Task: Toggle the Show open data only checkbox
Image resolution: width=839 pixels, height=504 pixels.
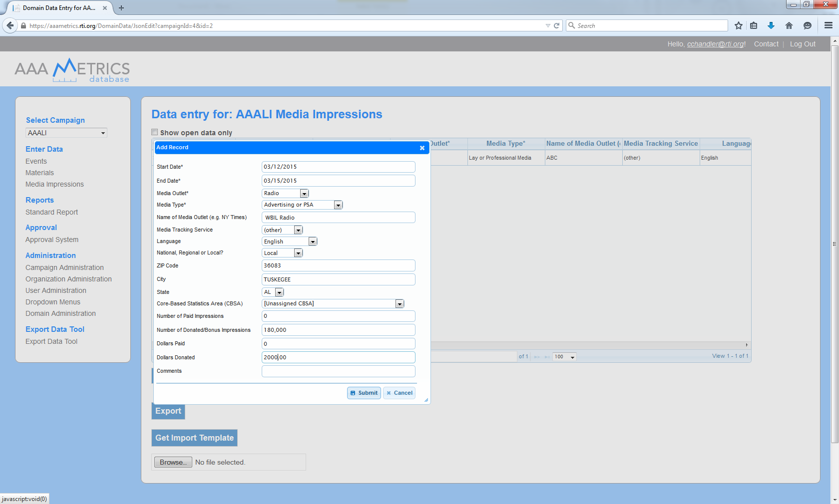Action: coord(155,132)
